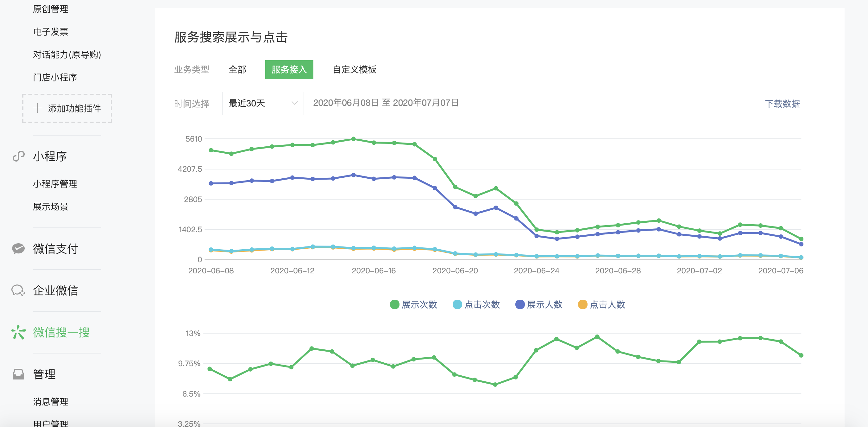Open 小程序管理 in sidebar
This screenshot has height=427, width=868.
click(x=55, y=184)
